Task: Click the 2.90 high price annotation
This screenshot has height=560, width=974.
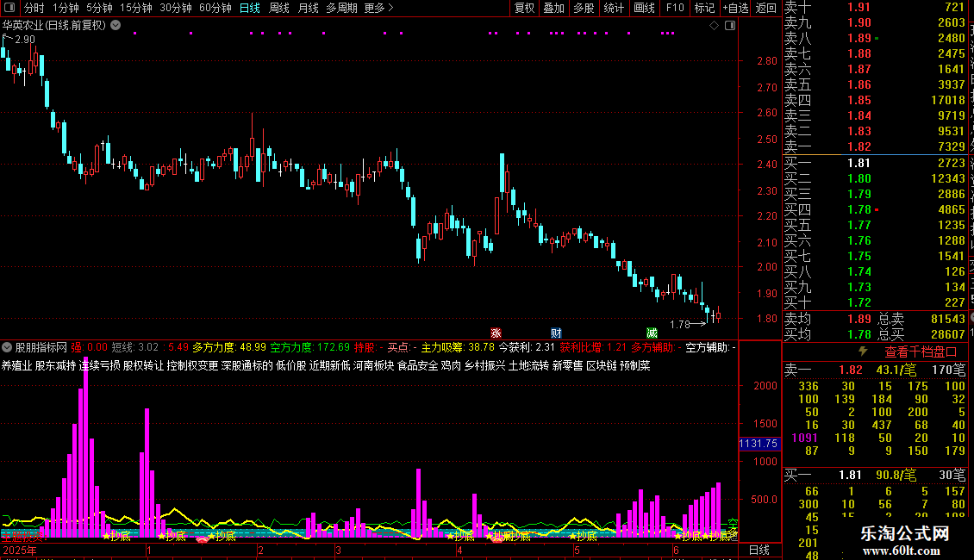Action: pos(25,39)
